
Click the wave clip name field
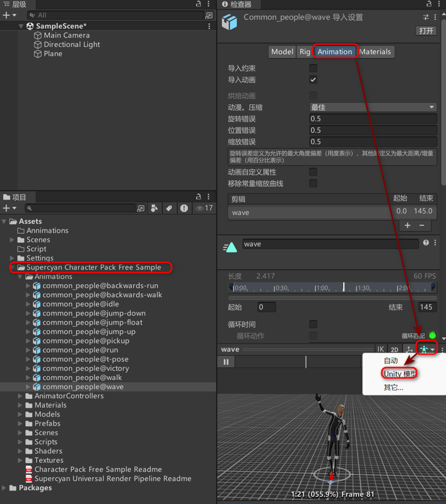click(x=331, y=244)
